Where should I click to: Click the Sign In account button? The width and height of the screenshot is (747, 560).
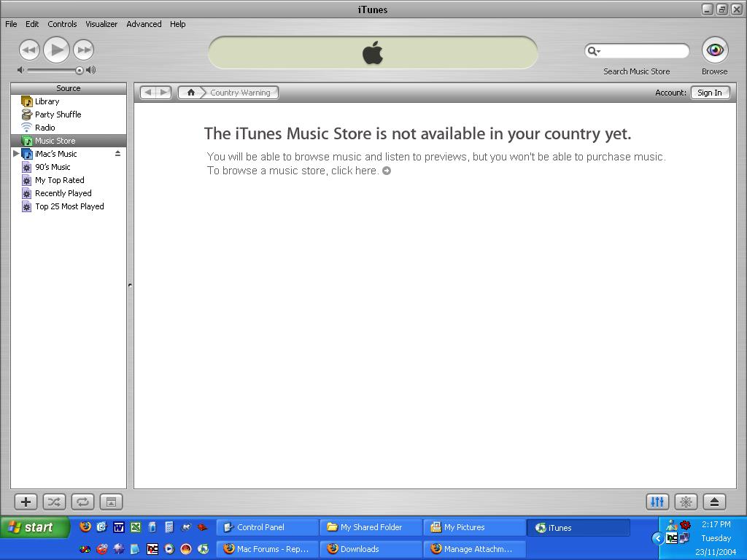710,93
